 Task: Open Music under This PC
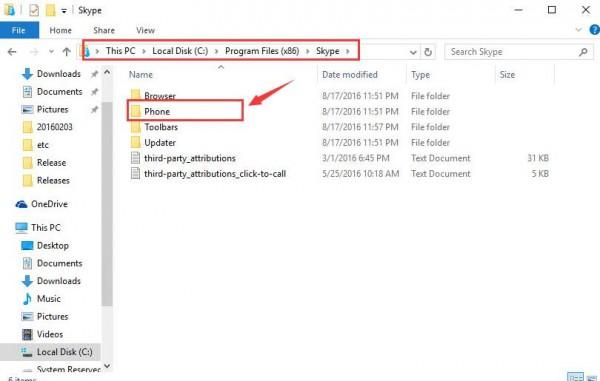coord(49,299)
